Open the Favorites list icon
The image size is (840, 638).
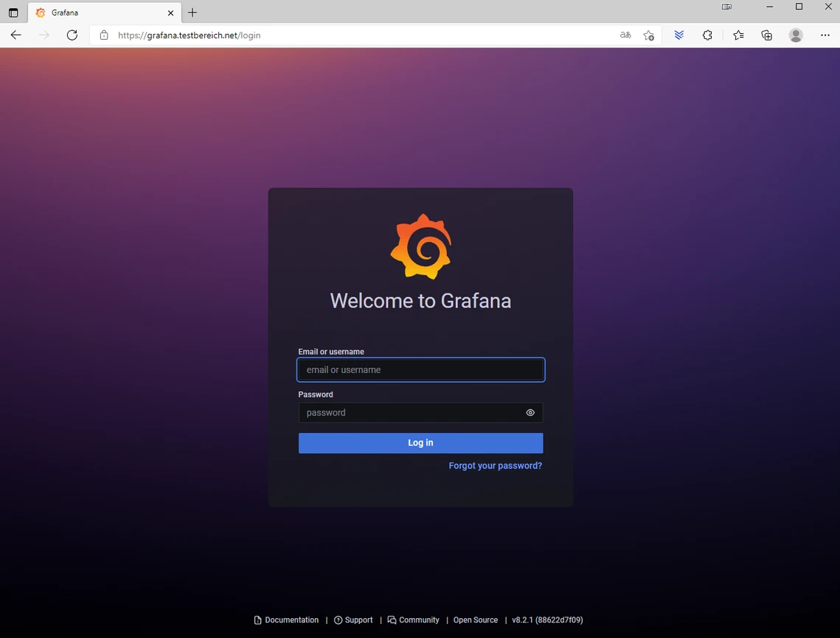coord(737,35)
